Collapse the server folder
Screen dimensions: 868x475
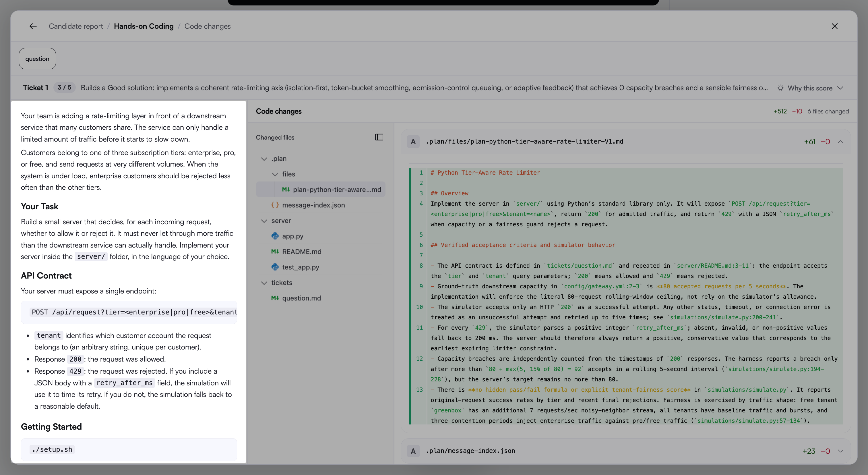[x=264, y=221]
